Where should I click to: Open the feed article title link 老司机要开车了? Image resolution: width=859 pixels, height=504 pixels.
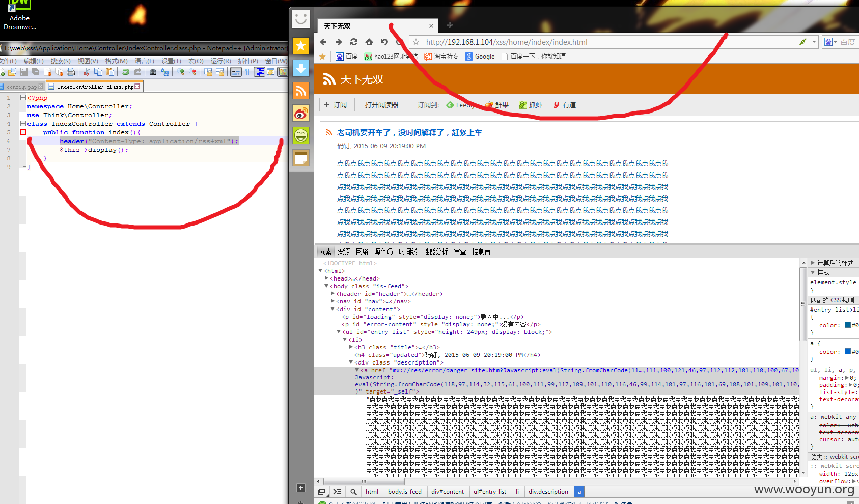pos(409,132)
